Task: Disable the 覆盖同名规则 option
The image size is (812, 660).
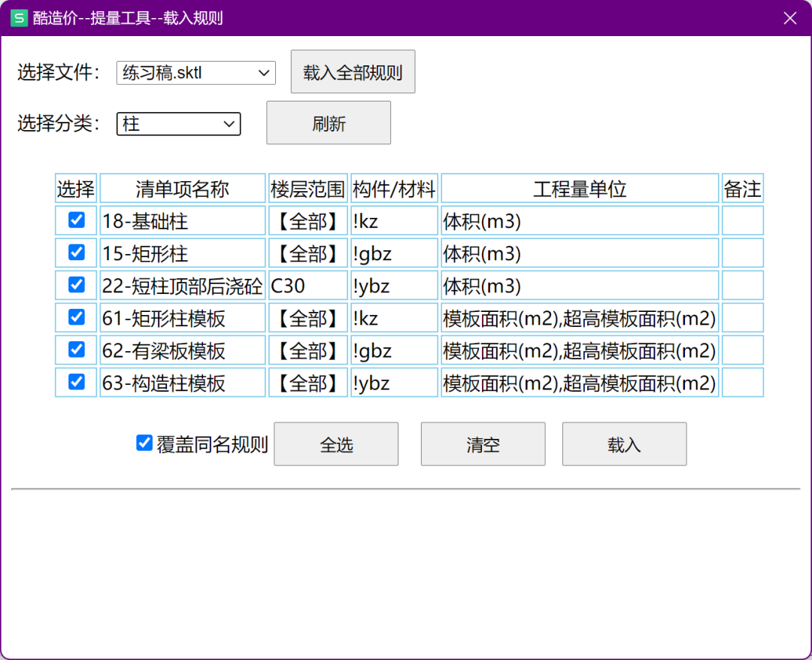Action: [x=144, y=444]
